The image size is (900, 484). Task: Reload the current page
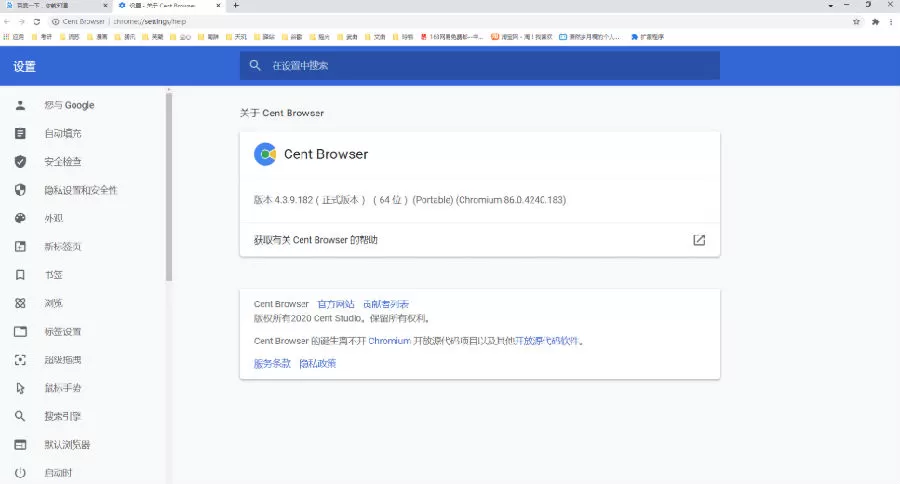37,22
